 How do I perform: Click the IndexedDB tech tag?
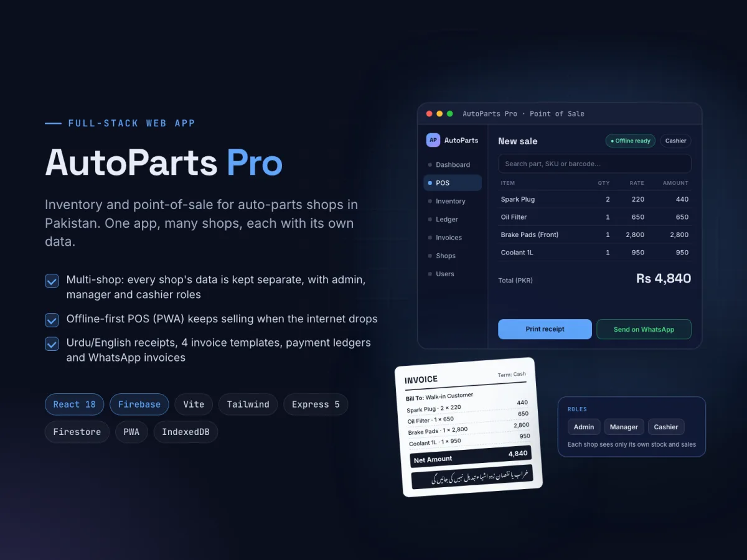186,432
